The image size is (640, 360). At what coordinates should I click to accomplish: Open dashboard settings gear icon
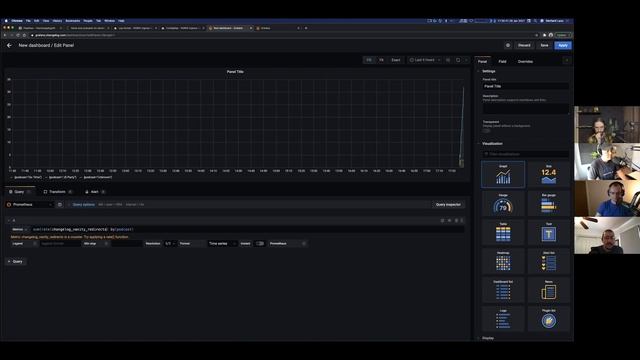pyautogui.click(x=508, y=45)
